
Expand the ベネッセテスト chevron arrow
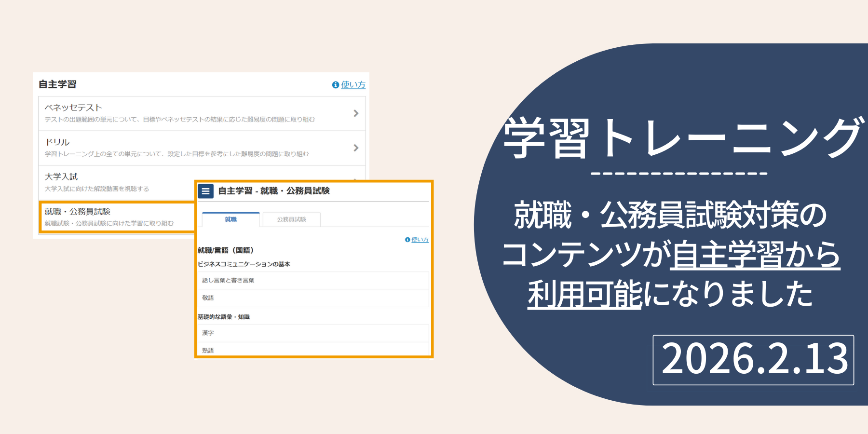coord(356,113)
